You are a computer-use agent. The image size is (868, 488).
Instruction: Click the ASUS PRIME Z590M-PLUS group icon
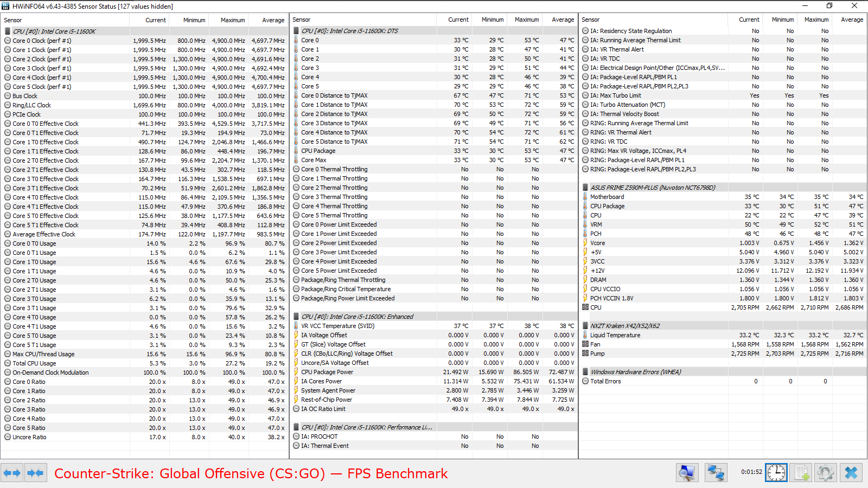point(585,188)
